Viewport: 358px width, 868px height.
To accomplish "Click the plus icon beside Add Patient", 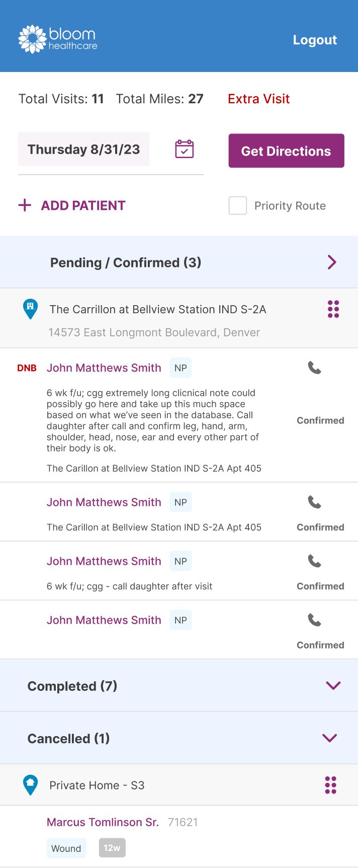I will pyautogui.click(x=25, y=205).
